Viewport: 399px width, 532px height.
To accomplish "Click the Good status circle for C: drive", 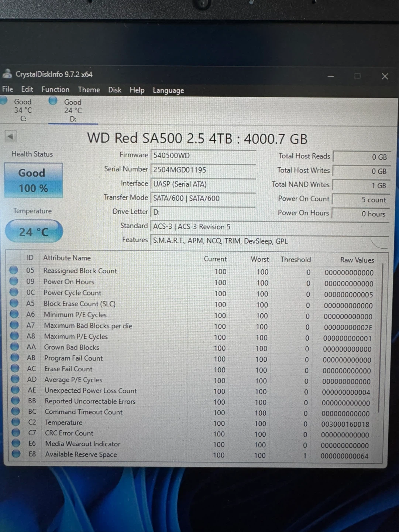I will (3, 100).
